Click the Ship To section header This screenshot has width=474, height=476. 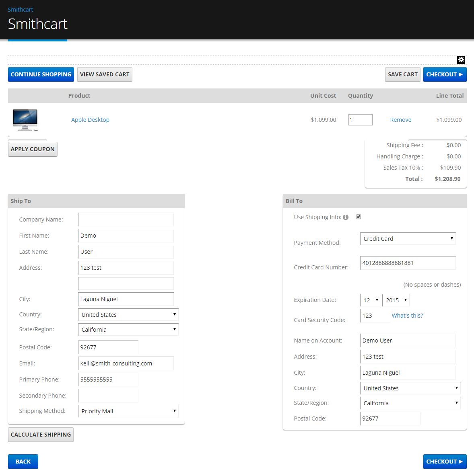pos(96,201)
